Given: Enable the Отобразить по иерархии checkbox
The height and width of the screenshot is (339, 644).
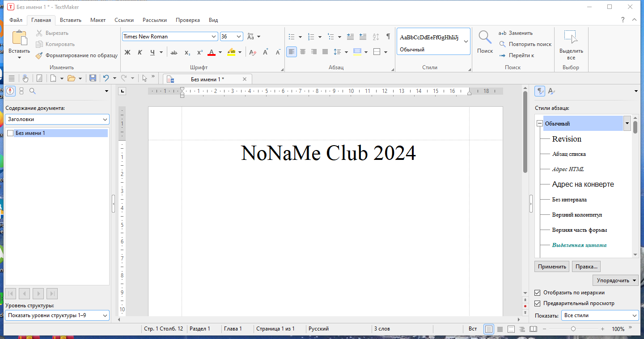Looking at the screenshot, I should pyautogui.click(x=537, y=293).
